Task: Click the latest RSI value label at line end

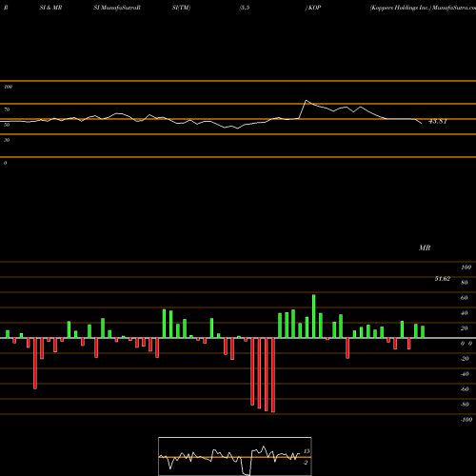Action: 438,122
